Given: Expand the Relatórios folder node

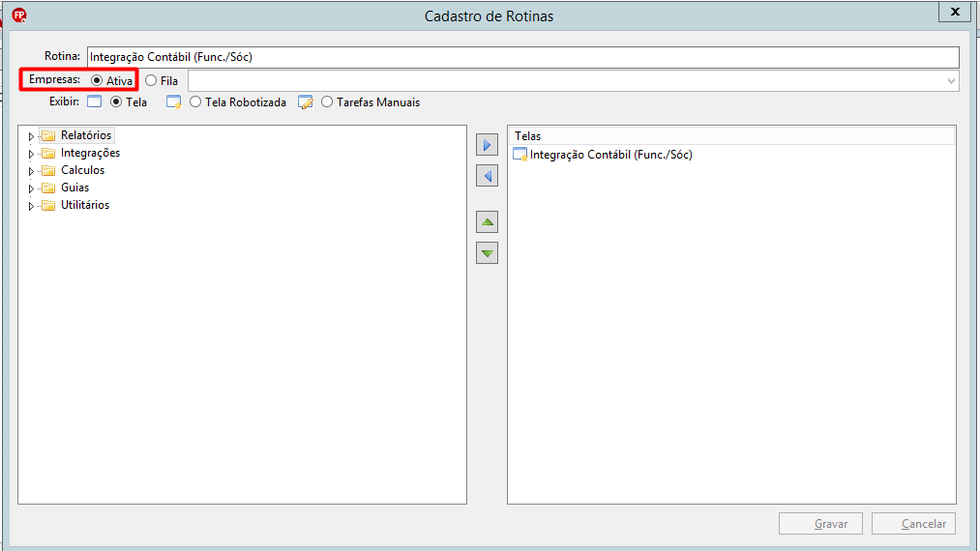Looking at the screenshot, I should pos(31,136).
